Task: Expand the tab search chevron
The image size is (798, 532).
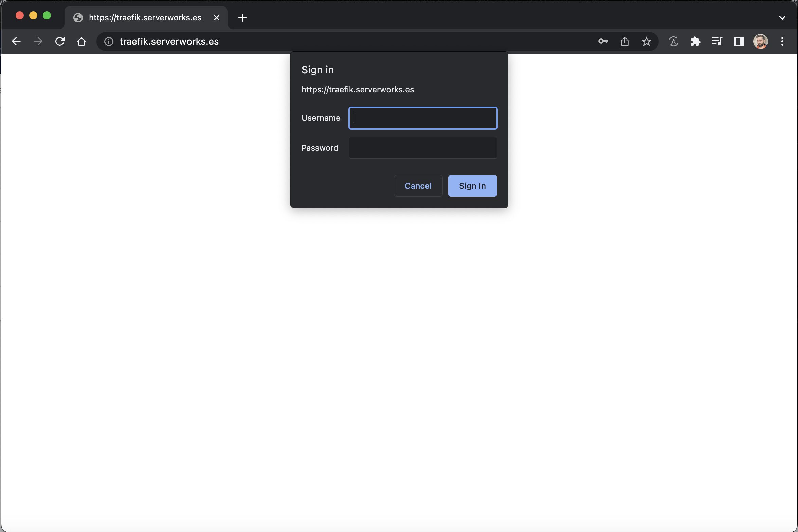Action: [x=782, y=18]
